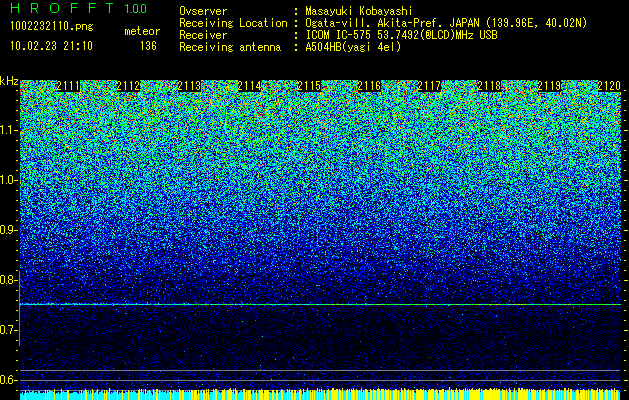Click the yellow signal level bar strip
Image resolution: width=629 pixels, height=400 pixels.
pyautogui.click(x=320, y=394)
